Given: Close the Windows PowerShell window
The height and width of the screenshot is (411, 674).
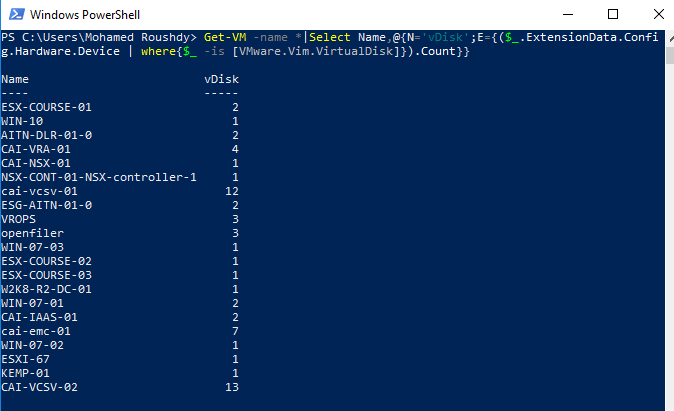Looking at the screenshot, I should pyautogui.click(x=652, y=15).
